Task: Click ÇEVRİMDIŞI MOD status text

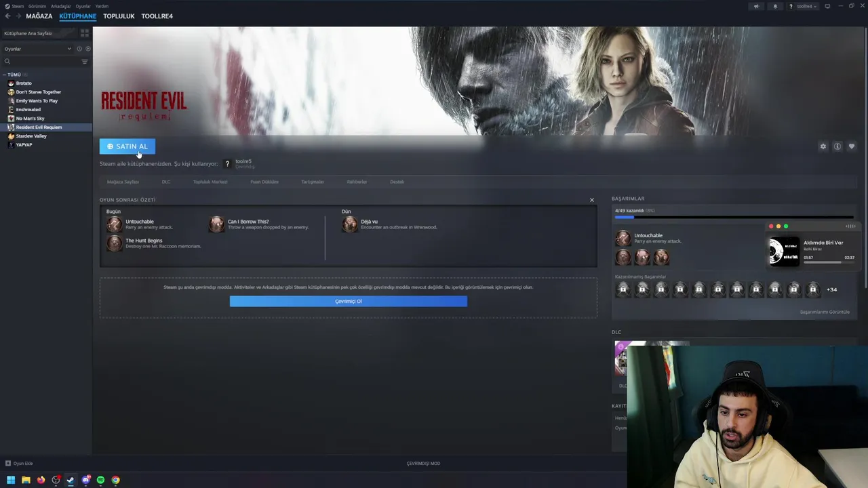Action: pos(423,464)
